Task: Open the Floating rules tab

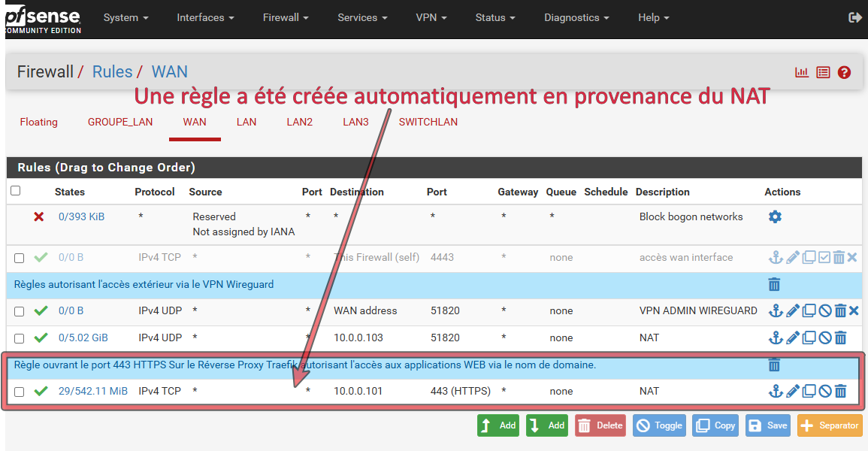Action: [39, 122]
